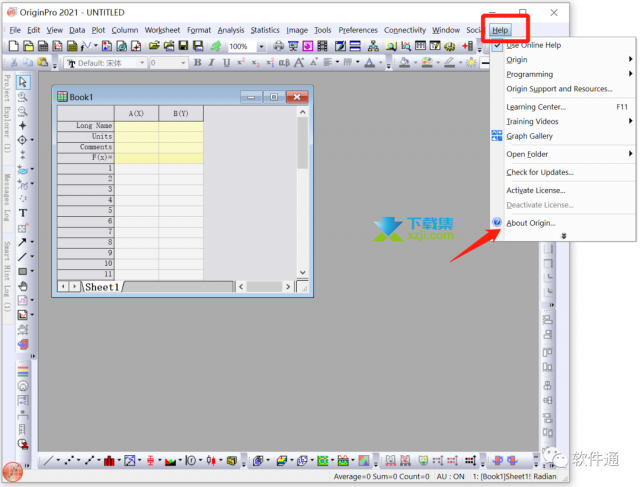Click the Line plot icon in bottom toolbar
The image size is (640, 487).
(48, 461)
